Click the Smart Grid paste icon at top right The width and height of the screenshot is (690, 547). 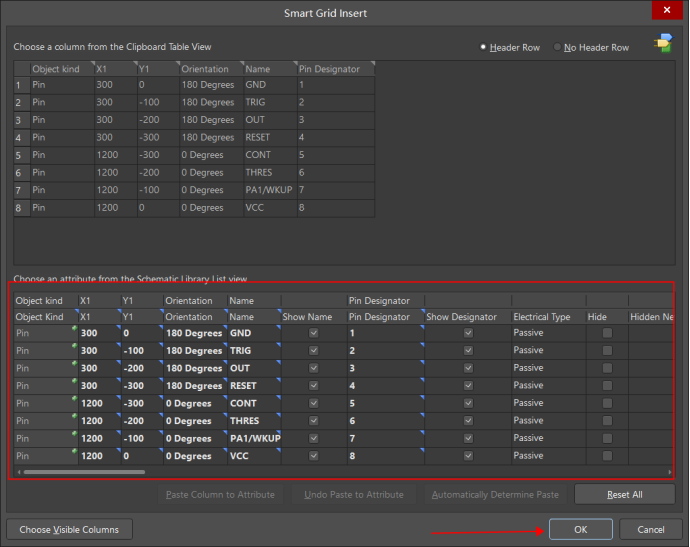(x=662, y=45)
